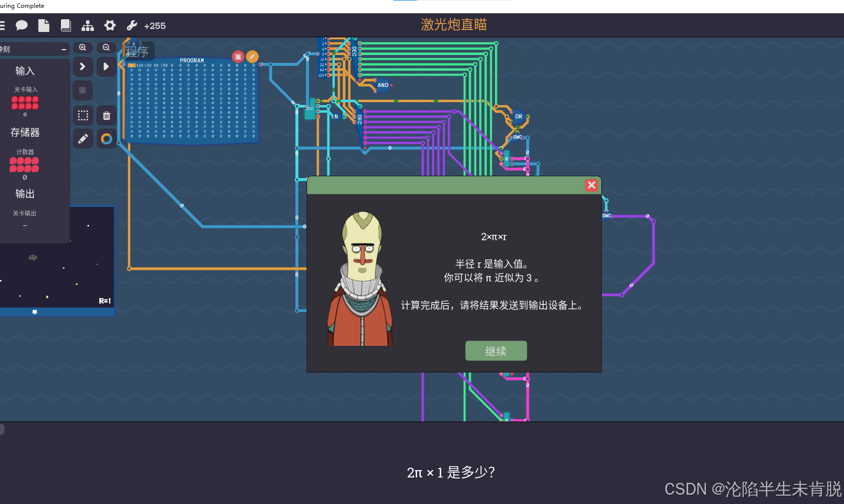Screen dimensions: 844x504
Task: Click the +255 score text
Action: coord(155,26)
